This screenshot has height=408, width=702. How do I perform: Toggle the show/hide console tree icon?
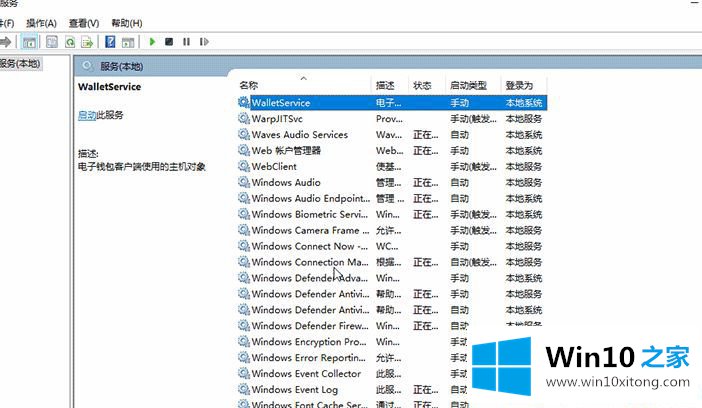[29, 42]
